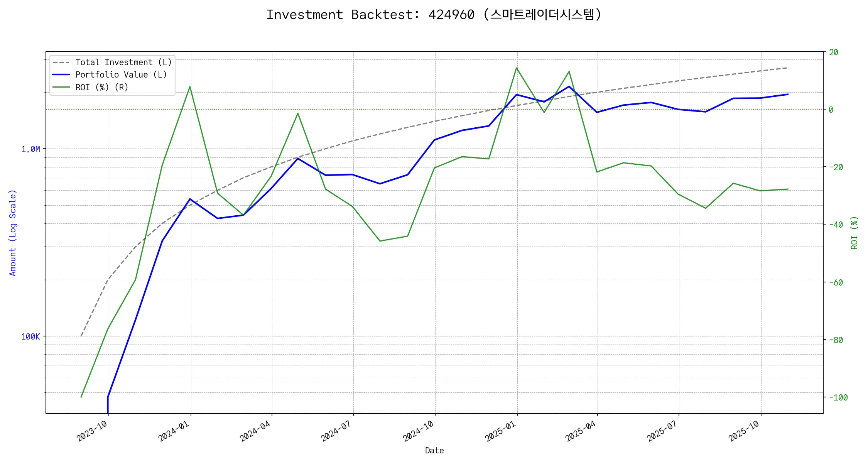Click the 2025-01 x-axis tick label

[x=500, y=431]
